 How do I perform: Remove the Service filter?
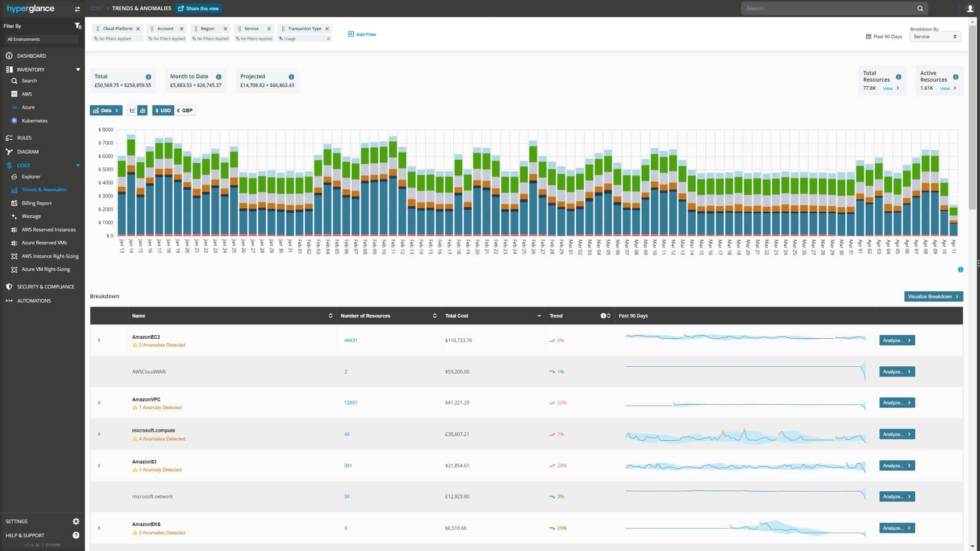tap(269, 29)
